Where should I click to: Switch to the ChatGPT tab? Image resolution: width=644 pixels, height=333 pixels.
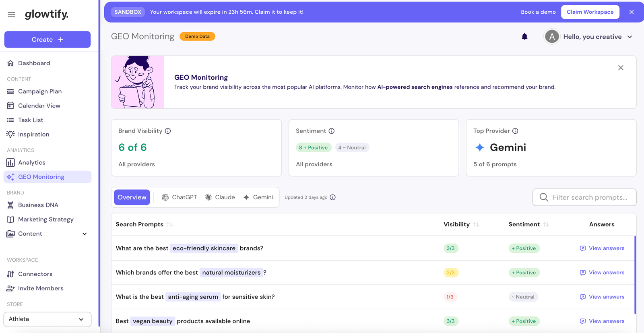(x=180, y=197)
